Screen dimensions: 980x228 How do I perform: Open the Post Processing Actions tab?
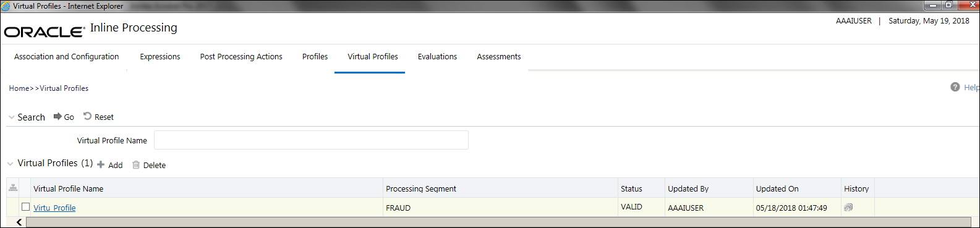click(241, 56)
